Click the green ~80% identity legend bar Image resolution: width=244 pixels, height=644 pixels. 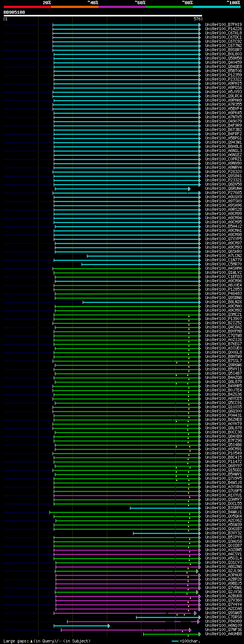coord(169,7)
